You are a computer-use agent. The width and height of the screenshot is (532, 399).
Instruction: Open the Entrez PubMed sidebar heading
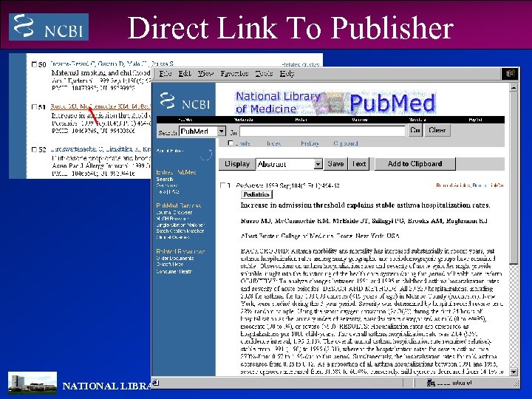coord(176,172)
